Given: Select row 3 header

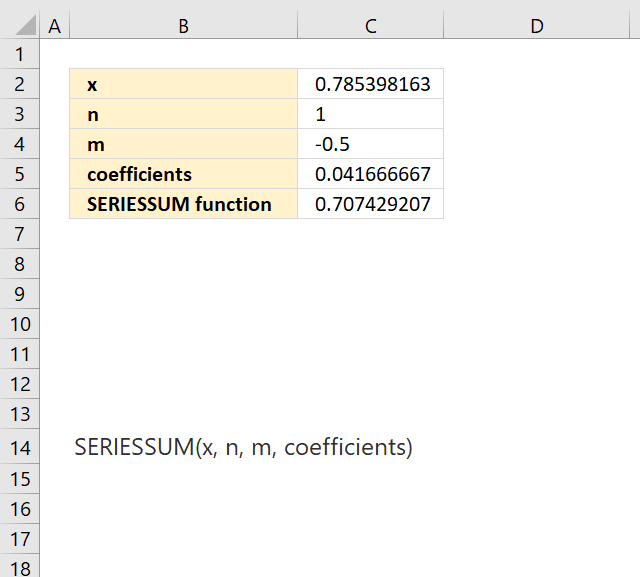Looking at the screenshot, I should (20, 114).
